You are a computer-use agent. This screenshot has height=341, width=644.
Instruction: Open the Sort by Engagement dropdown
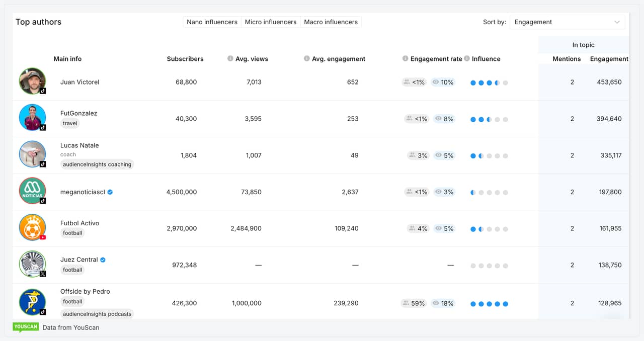click(567, 22)
